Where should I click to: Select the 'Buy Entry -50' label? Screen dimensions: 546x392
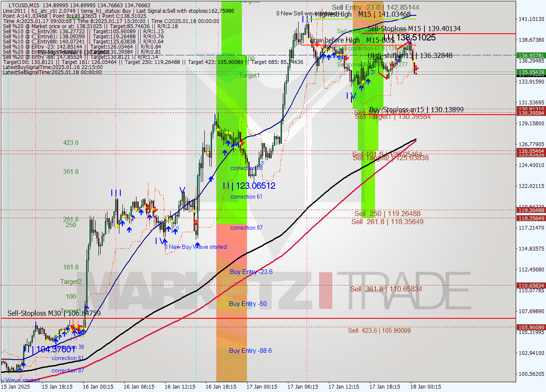click(248, 304)
